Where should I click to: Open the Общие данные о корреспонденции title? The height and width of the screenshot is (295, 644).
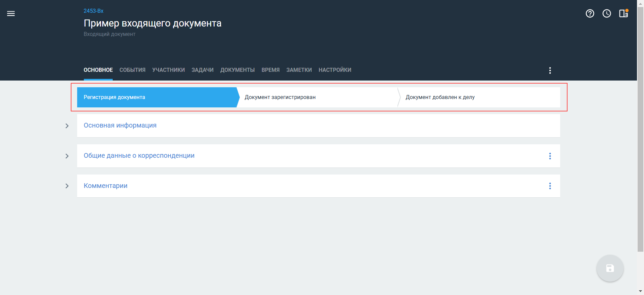[139, 155]
